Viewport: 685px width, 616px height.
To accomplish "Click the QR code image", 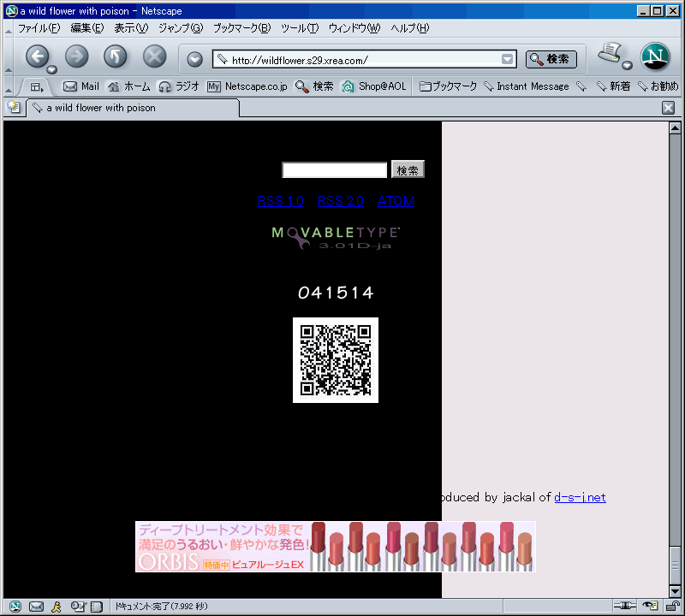I will click(336, 360).
